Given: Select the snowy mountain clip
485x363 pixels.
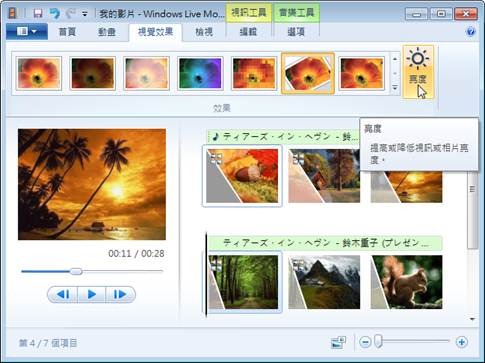Looking at the screenshot, I should [x=324, y=282].
